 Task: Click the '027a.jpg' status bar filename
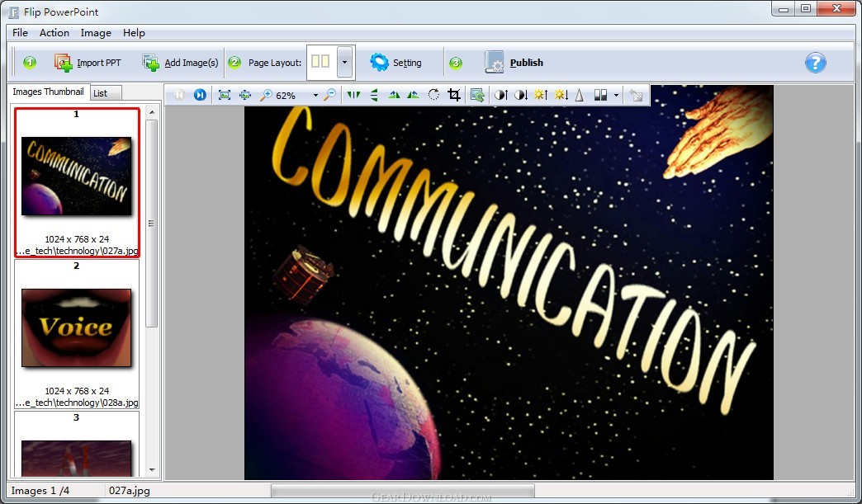coord(129,491)
